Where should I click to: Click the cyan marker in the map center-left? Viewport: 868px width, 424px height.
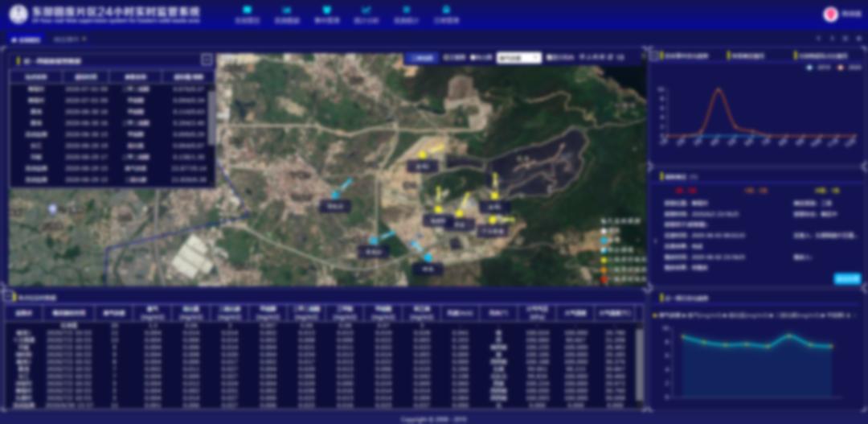[x=335, y=195]
